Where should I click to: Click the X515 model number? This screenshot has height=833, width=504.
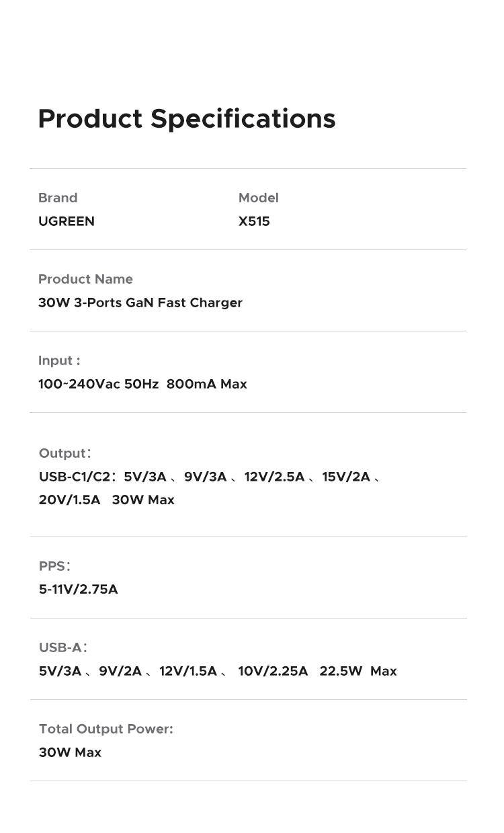point(254,221)
